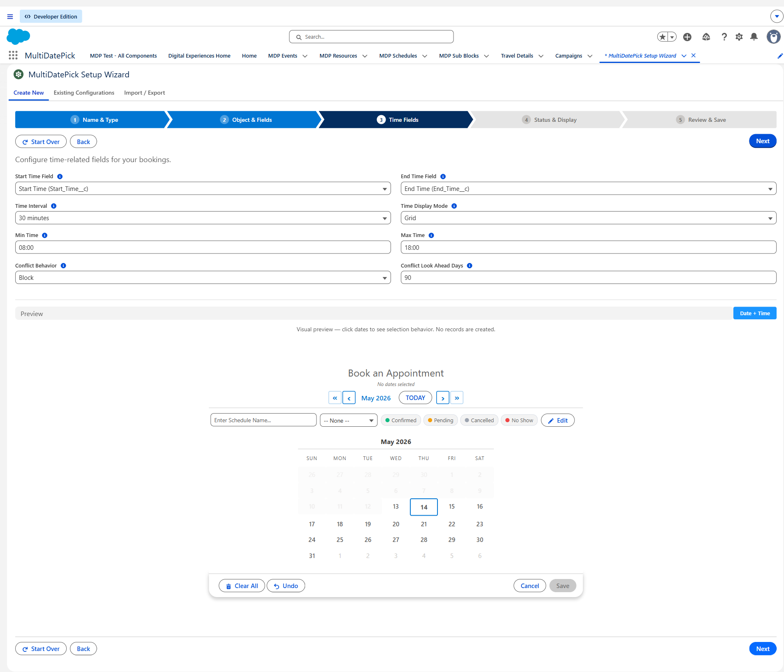This screenshot has width=784, height=672.
Task: Toggle the Cancelled status filter pill
Action: coord(479,420)
